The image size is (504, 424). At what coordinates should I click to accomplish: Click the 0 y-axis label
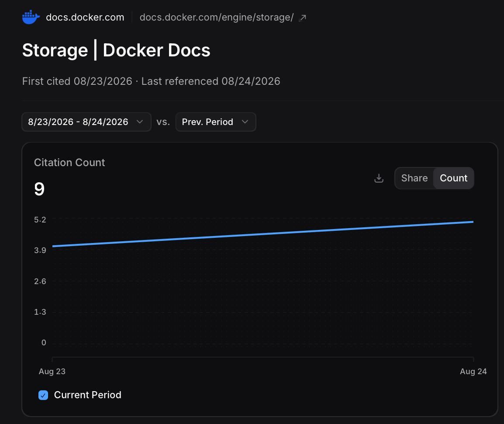point(44,343)
